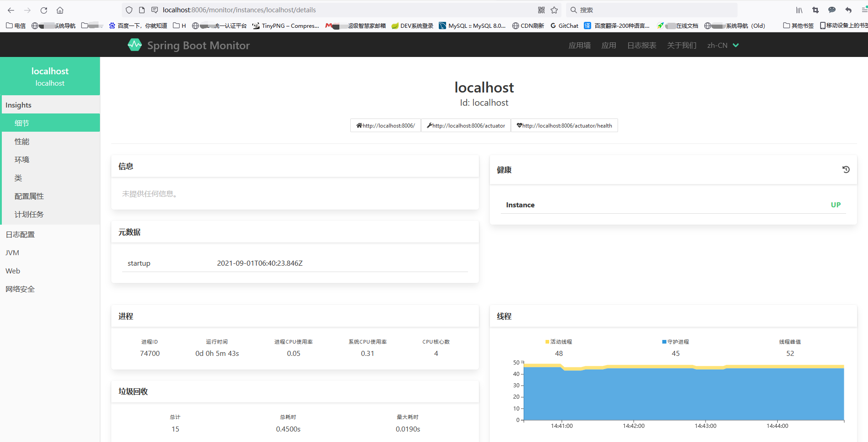Navigate to the JVM sidebar section

coord(12,252)
